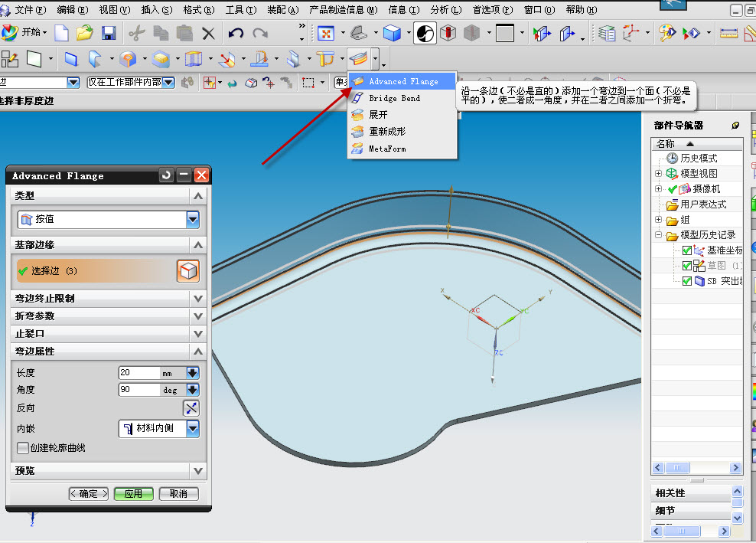Open the 文件 menu
The image size is (756, 543).
click(x=30, y=10)
